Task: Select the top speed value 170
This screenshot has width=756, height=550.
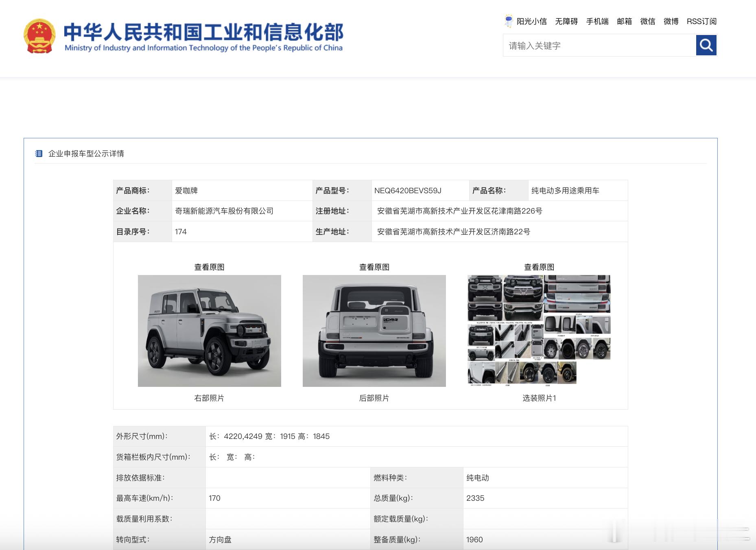Action: tap(214, 498)
